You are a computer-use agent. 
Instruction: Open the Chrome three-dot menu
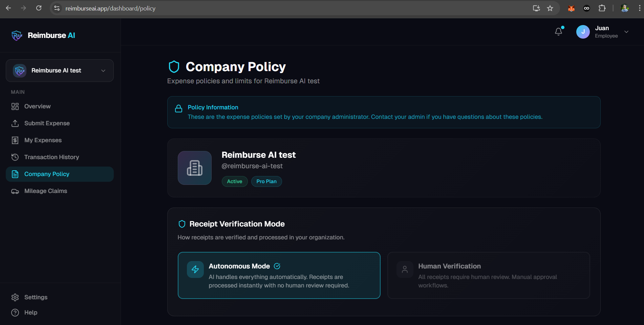pyautogui.click(x=639, y=8)
